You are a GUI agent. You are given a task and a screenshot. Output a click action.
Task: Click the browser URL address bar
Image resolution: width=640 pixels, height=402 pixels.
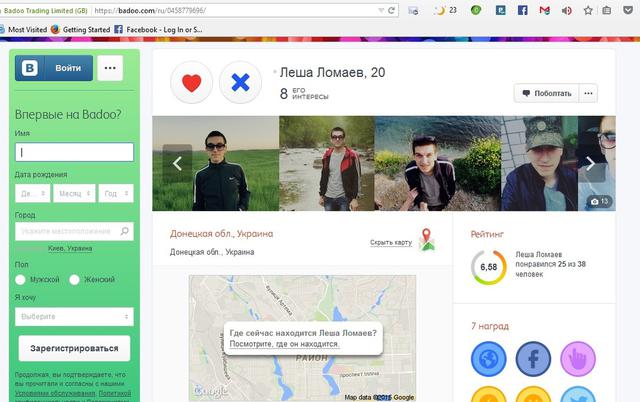point(235,11)
